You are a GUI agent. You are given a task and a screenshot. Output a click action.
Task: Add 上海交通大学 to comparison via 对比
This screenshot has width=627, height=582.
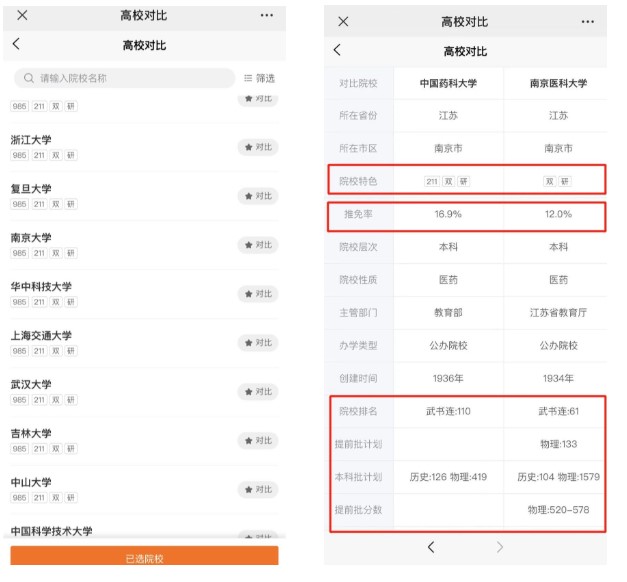click(258, 343)
